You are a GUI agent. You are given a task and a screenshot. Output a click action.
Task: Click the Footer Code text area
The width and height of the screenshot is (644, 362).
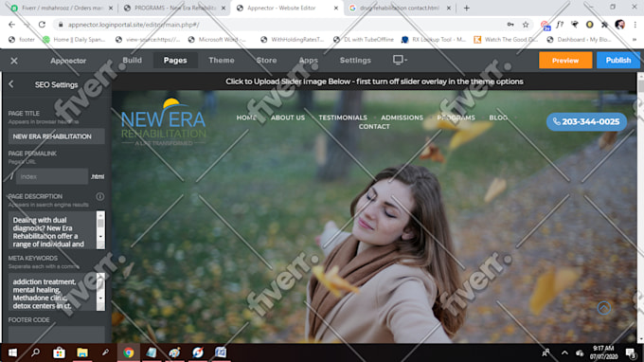[56, 335]
